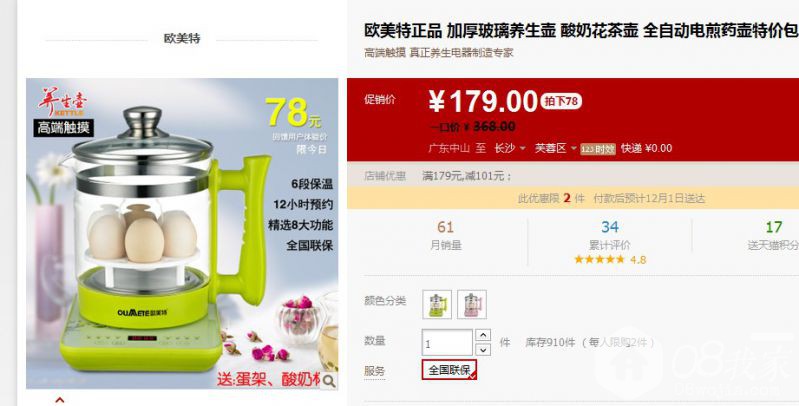Expand the 芙蓉区 district dropdown
The image size is (799, 406).
555,148
